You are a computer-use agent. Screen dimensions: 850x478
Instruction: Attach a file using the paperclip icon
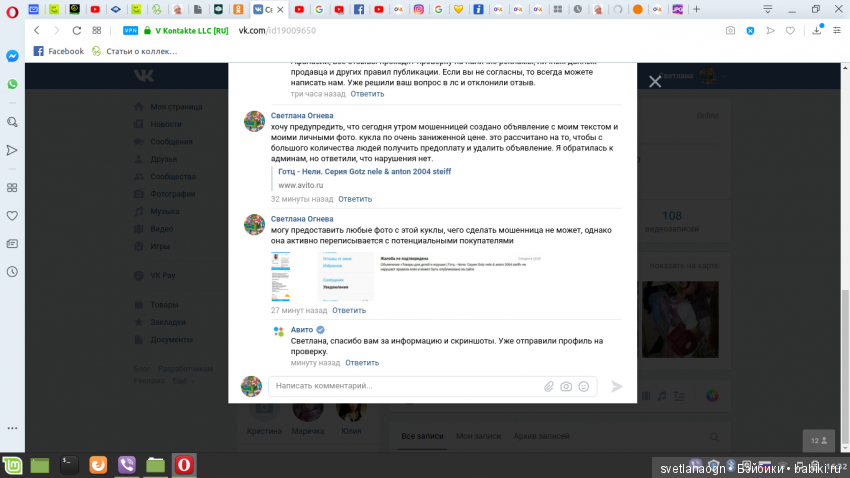coord(548,386)
